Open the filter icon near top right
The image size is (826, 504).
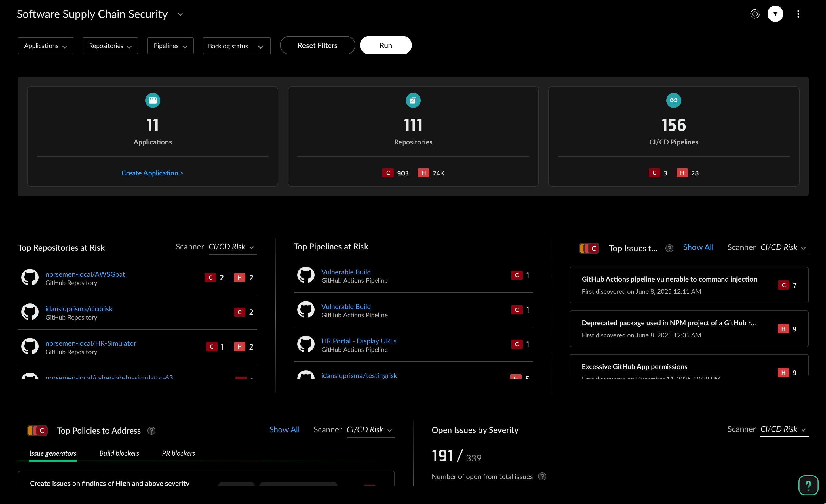[775, 14]
